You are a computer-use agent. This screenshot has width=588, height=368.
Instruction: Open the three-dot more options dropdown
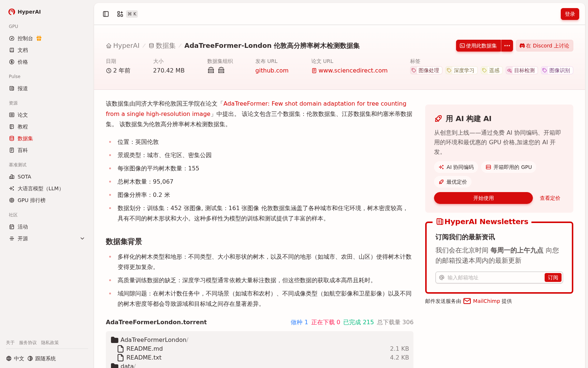(x=507, y=46)
